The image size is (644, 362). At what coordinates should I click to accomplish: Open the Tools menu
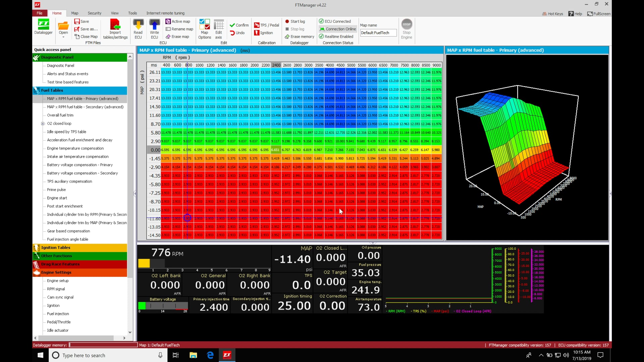(132, 13)
